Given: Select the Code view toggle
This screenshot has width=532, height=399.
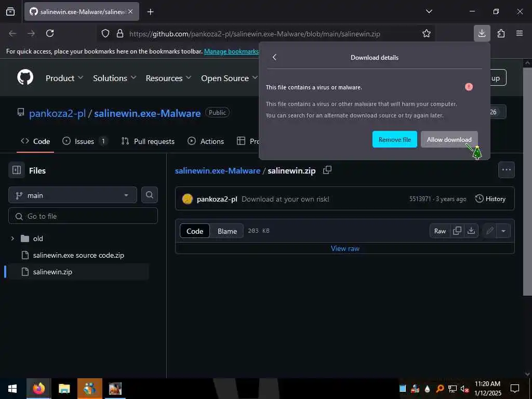Looking at the screenshot, I should coord(195,231).
